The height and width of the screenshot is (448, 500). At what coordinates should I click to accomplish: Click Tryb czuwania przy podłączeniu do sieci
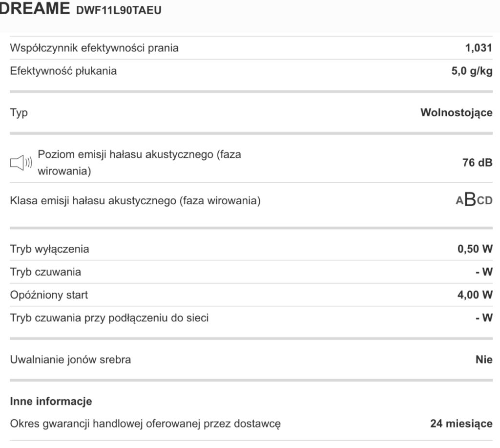point(109,318)
